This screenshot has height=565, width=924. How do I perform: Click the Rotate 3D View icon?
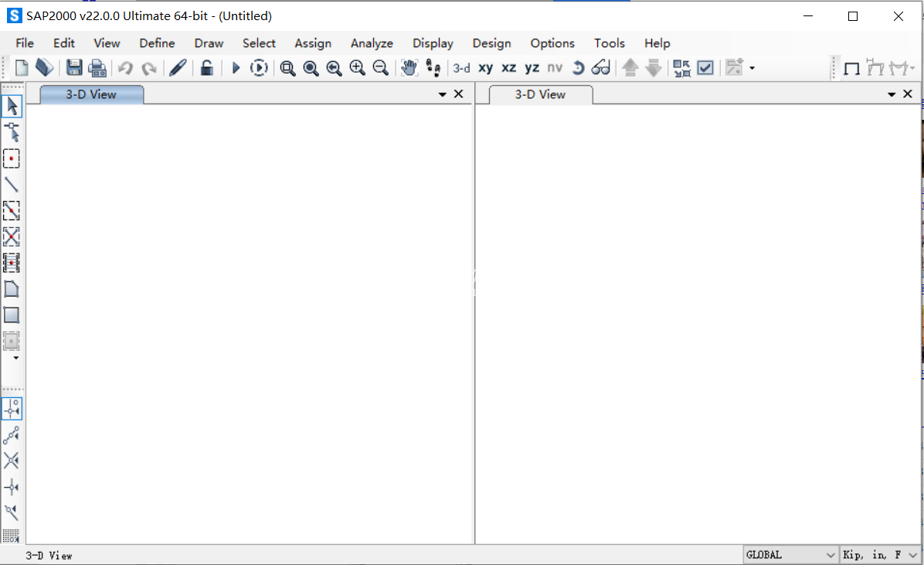point(578,68)
